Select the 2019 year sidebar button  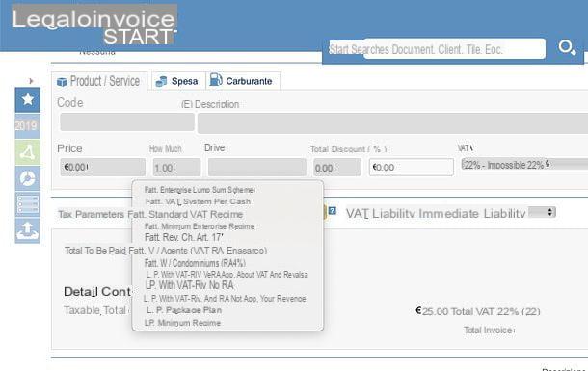(x=27, y=126)
